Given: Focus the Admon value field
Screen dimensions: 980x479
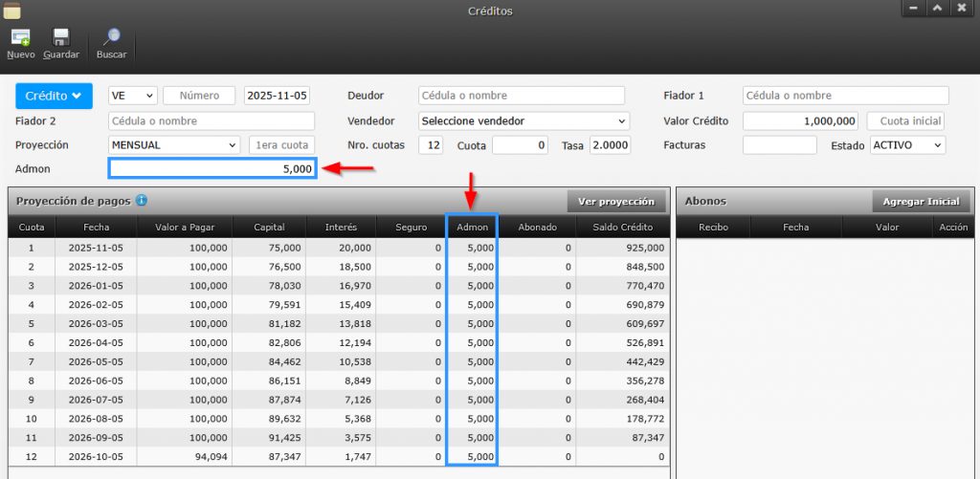Looking at the screenshot, I should click(x=212, y=169).
